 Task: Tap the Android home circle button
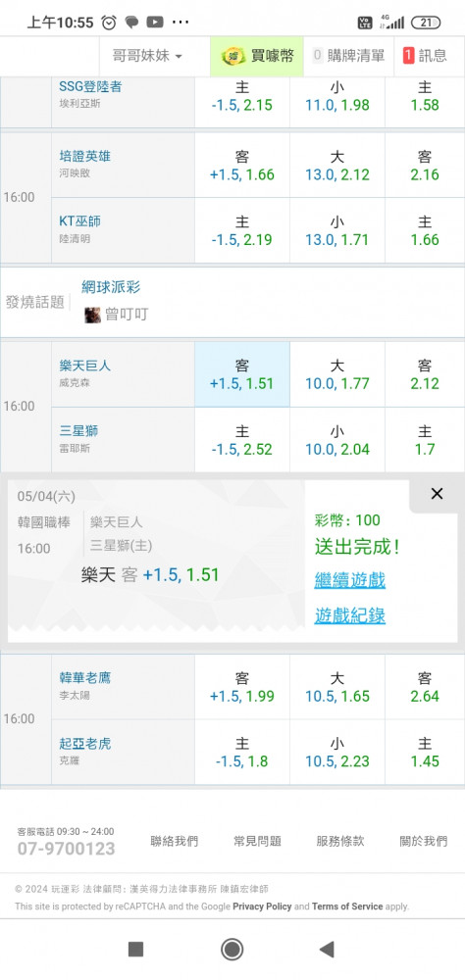(232, 950)
